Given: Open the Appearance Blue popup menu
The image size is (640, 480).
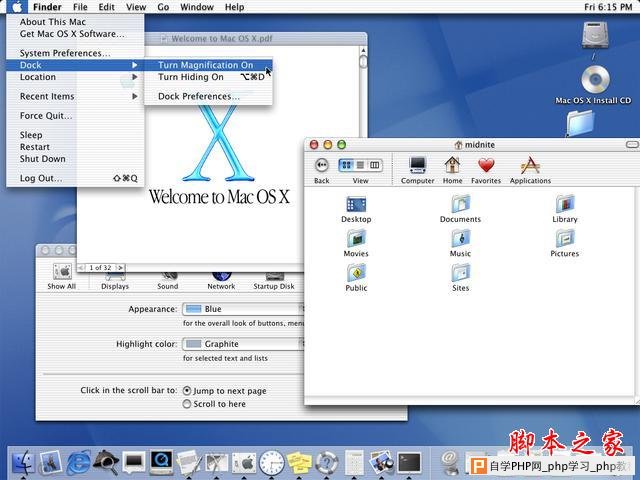Looking at the screenshot, I should coord(244,309).
